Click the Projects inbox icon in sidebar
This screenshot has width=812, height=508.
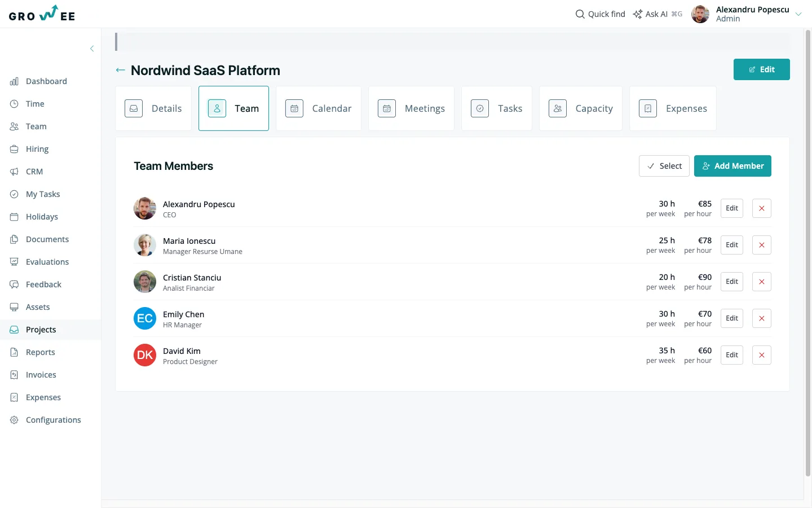pos(14,330)
